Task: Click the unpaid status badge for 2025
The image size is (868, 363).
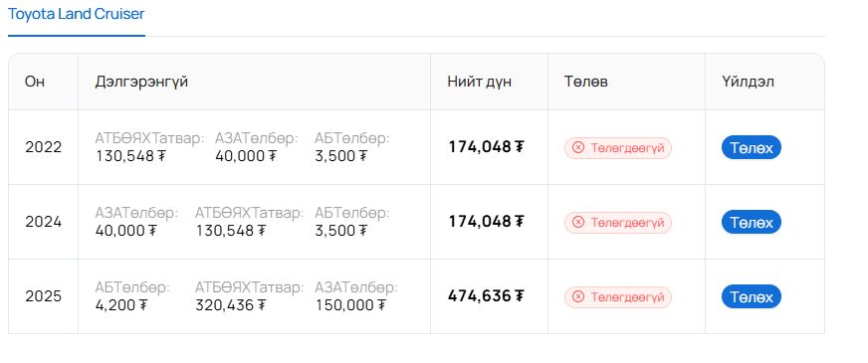Action: click(618, 297)
